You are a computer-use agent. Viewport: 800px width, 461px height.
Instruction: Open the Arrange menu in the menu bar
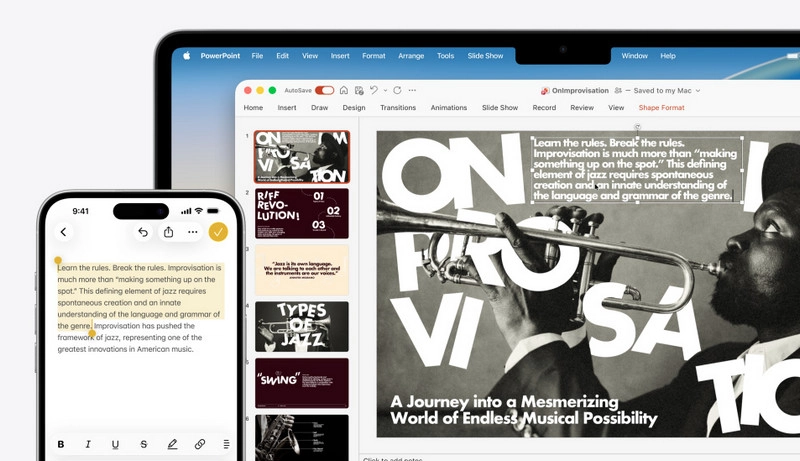click(x=411, y=56)
